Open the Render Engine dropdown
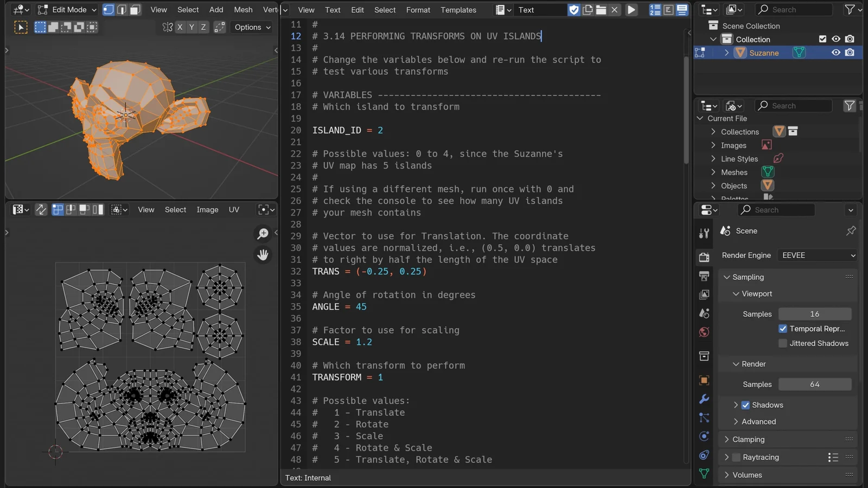This screenshot has width=868, height=488. coord(817,255)
